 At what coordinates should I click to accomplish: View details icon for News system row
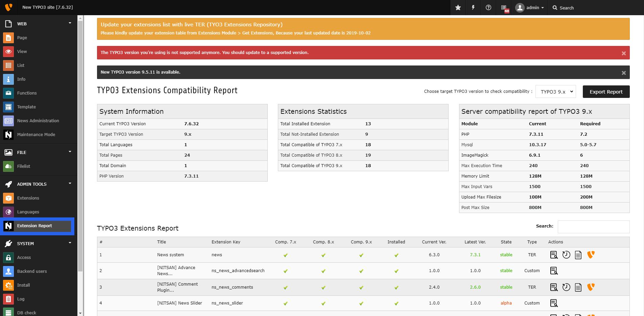[554, 255]
